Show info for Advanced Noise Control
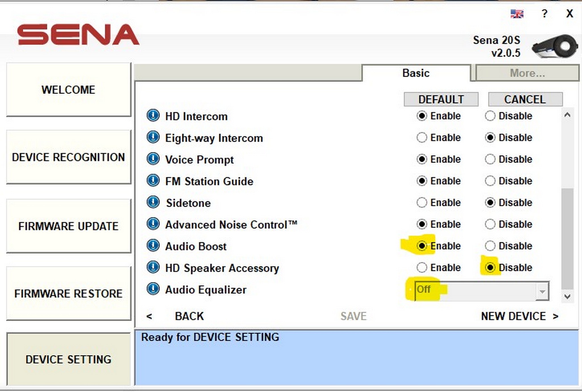 153,224
